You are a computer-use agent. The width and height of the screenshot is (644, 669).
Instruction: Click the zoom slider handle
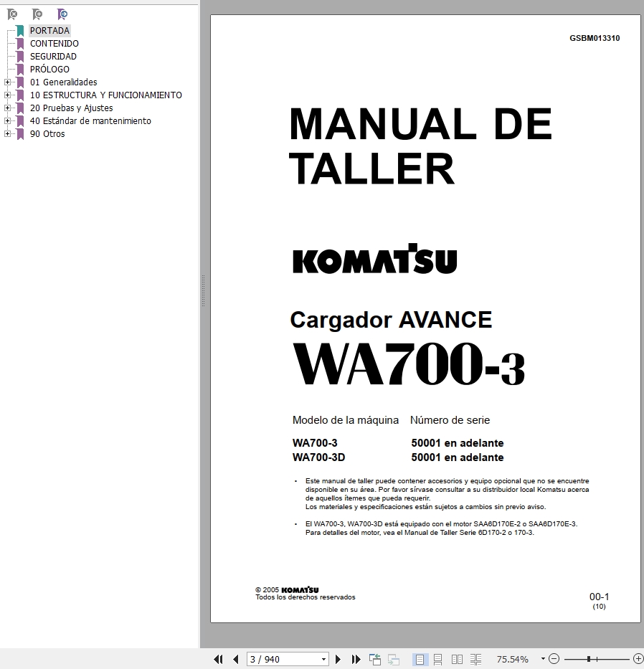click(589, 659)
